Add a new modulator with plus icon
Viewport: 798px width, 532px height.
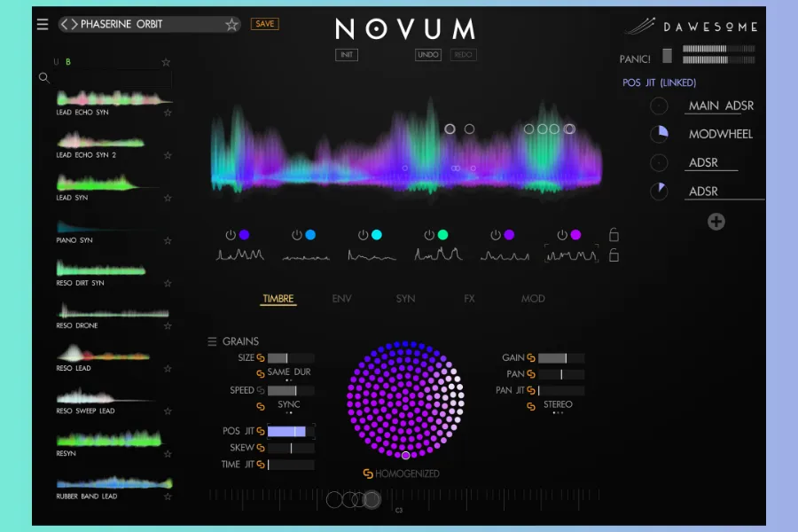(x=716, y=222)
